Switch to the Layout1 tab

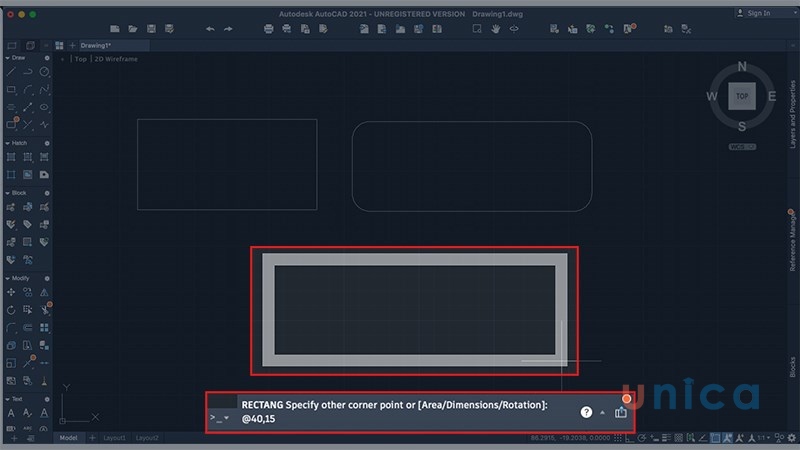click(114, 438)
